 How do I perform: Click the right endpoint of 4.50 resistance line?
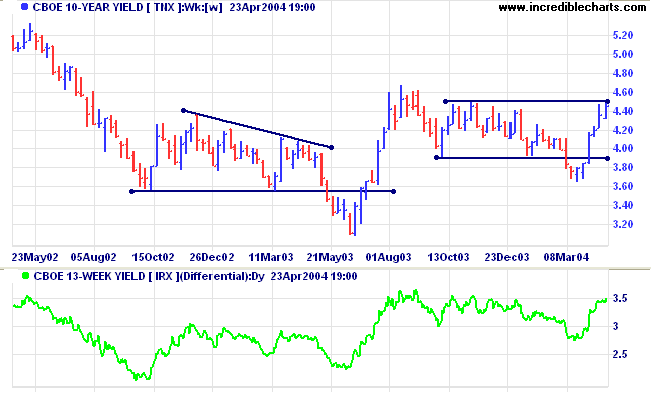click(607, 101)
